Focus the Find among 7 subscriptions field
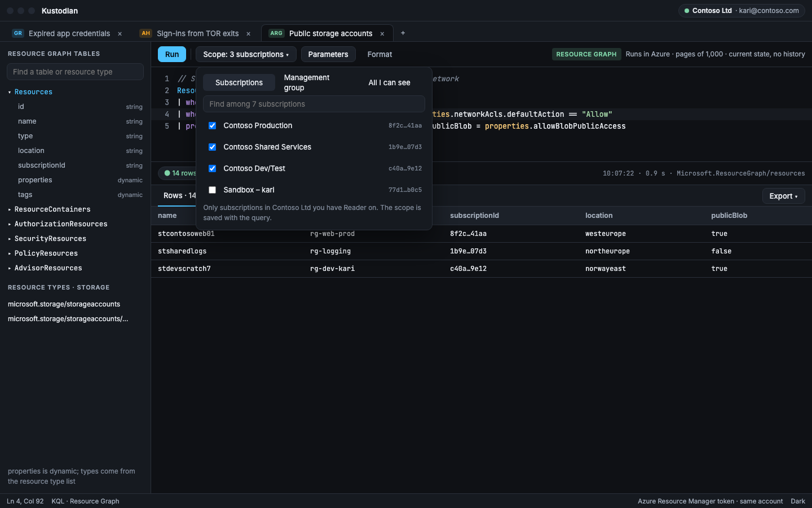 pos(314,104)
